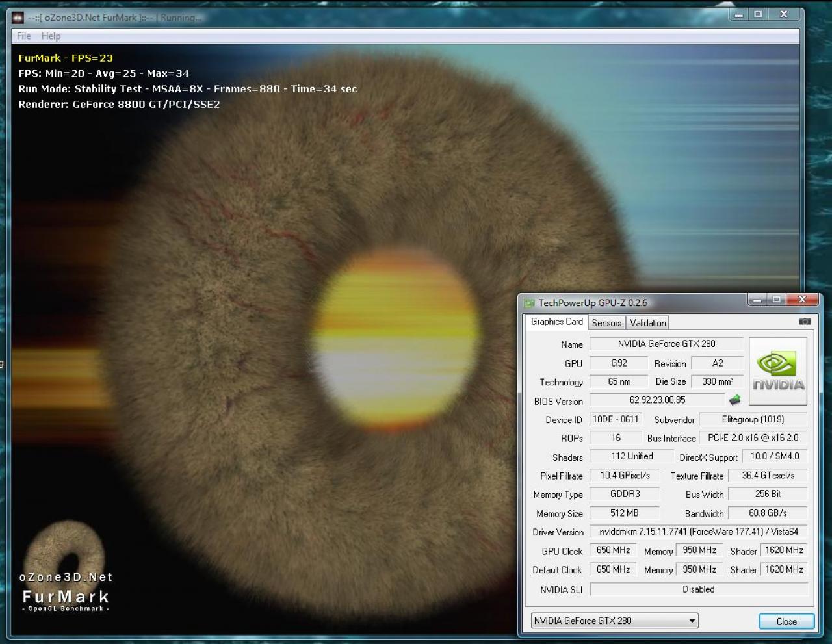Select the Graphics Card tab
The image size is (832, 644).
coord(557,322)
